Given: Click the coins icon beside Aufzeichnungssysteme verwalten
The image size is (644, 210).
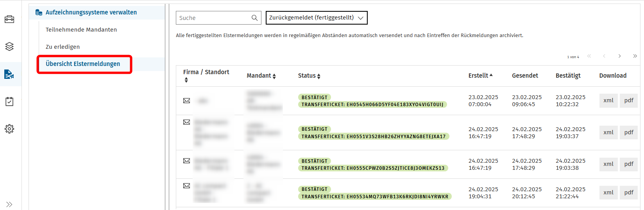Looking at the screenshot, I should [39, 12].
